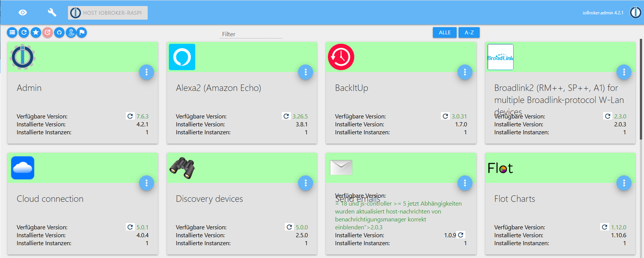The width and height of the screenshot is (644, 258).
Task: Click the A-Z sort button
Action: 469,32
